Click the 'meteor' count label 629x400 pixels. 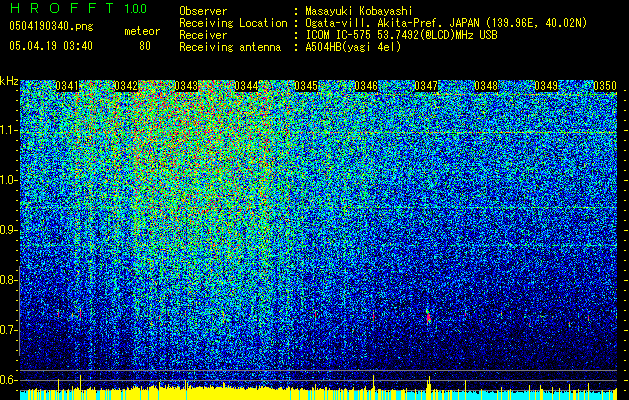coord(142,31)
